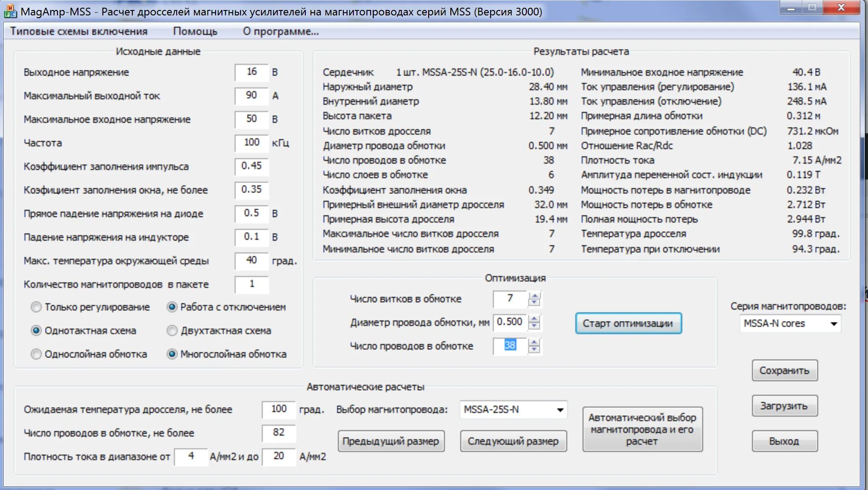Click the "Количество магнитопроводов в пакете" field
Viewport: 868px width, 490px height.
pos(251,284)
